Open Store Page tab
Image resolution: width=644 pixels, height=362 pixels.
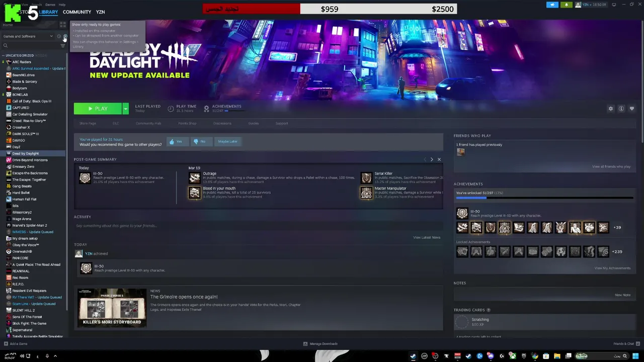pyautogui.click(x=88, y=123)
